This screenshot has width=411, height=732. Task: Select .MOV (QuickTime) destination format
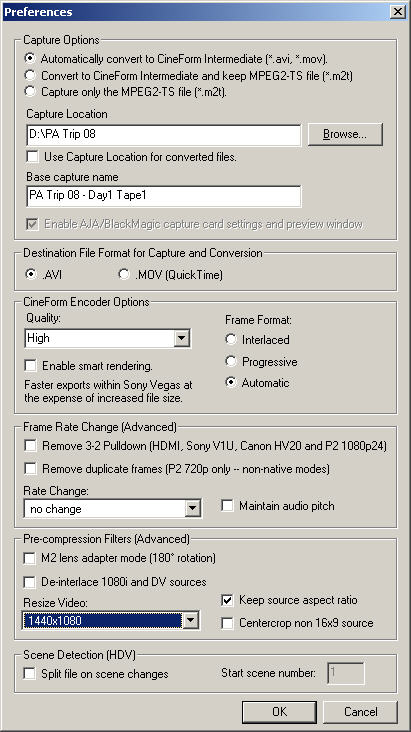124,275
